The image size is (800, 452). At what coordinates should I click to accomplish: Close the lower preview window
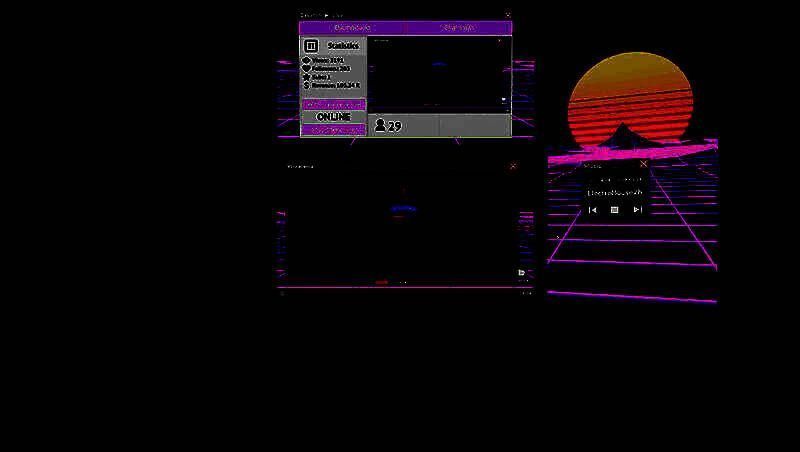513,166
